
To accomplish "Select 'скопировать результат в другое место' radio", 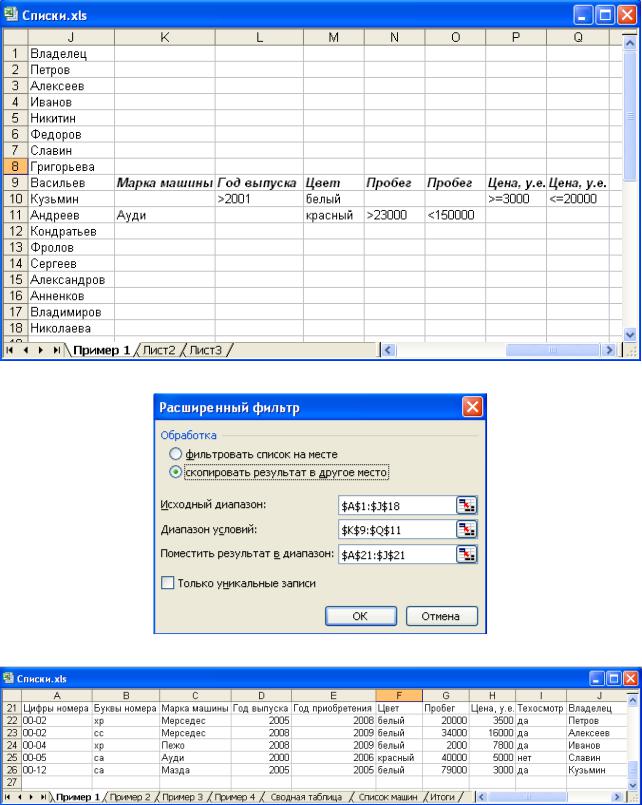I will (x=176, y=472).
